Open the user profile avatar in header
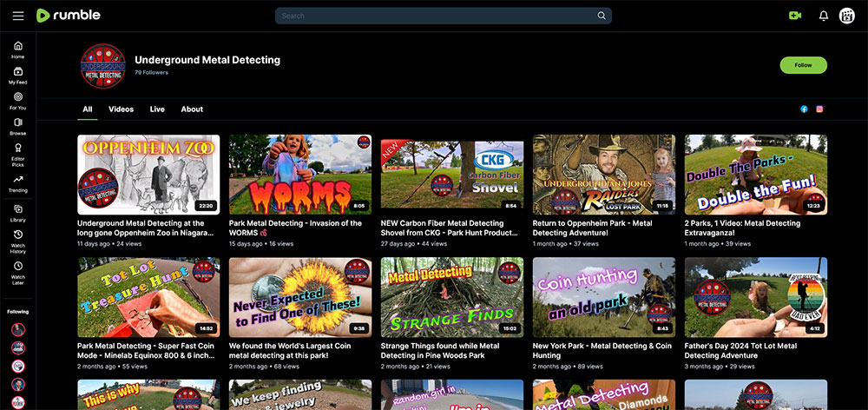The height and width of the screenshot is (410, 868). [x=847, y=16]
